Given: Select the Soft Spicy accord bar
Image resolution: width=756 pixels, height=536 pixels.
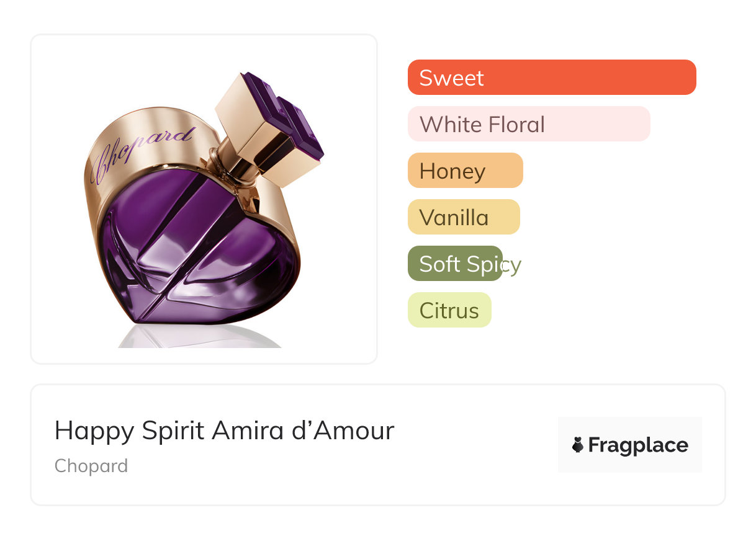Looking at the screenshot, I should (x=454, y=264).
